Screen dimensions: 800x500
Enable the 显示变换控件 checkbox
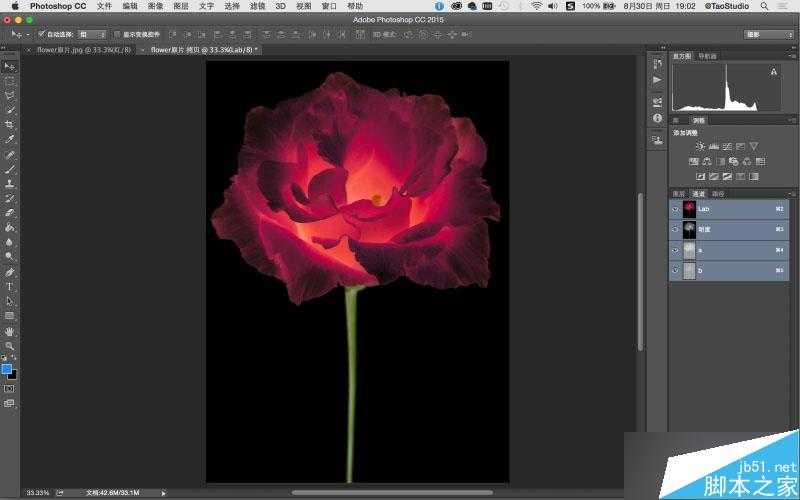pos(116,34)
